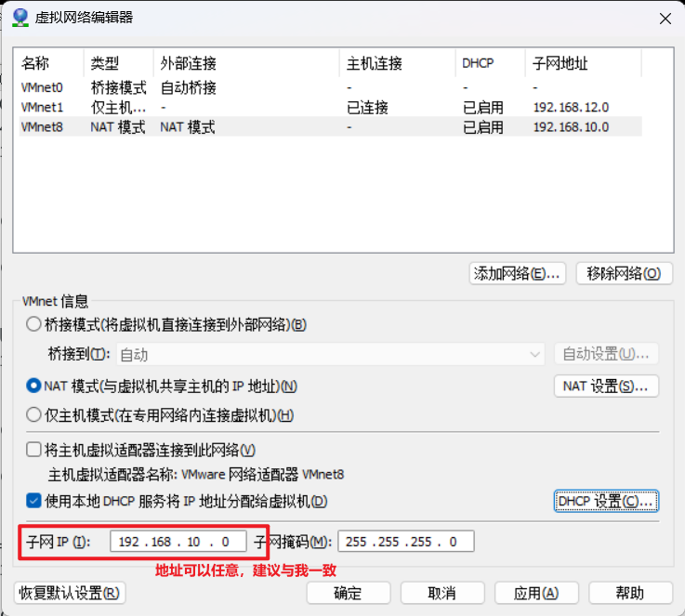Select the VMnet0 bridged network row
Viewport: 685px width, 616px height.
point(42,88)
